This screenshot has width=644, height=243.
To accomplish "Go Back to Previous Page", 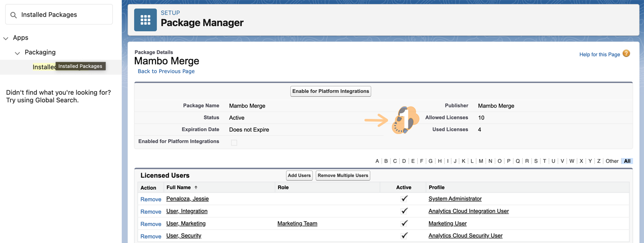I will coord(166,71).
